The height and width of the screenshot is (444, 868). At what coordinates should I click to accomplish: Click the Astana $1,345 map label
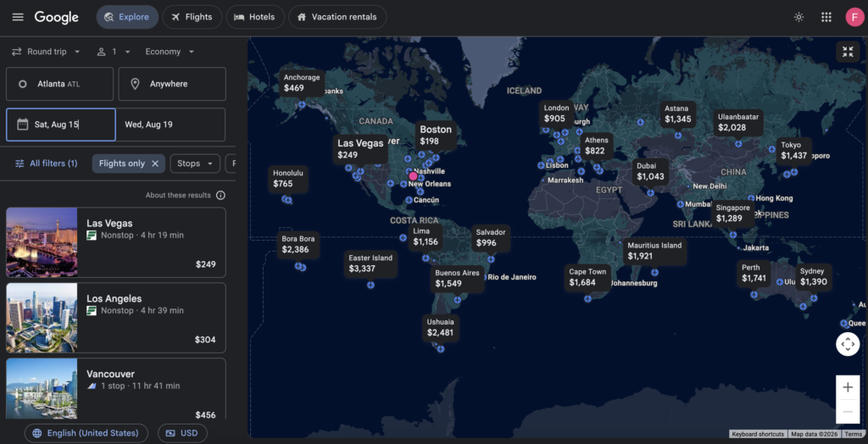pyautogui.click(x=677, y=114)
